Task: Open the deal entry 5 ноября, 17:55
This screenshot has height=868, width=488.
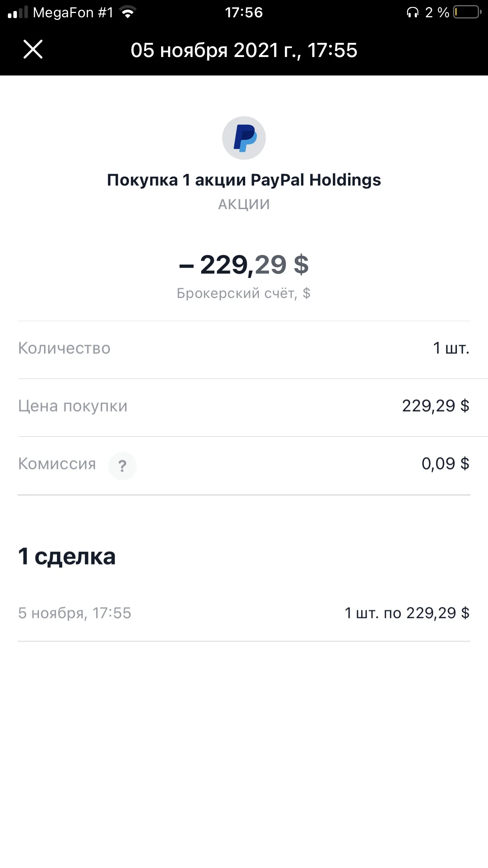Action: point(244,613)
